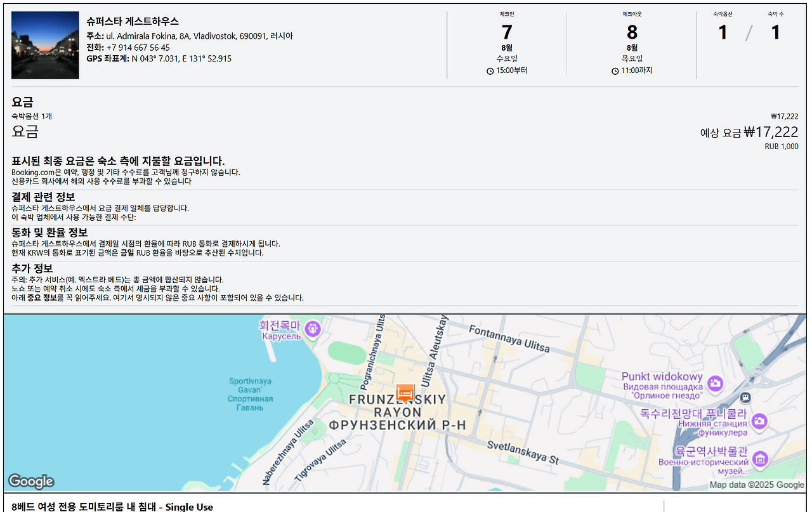Click phone number +7 914 667 56 45
The image size is (812, 512).
click(x=138, y=48)
